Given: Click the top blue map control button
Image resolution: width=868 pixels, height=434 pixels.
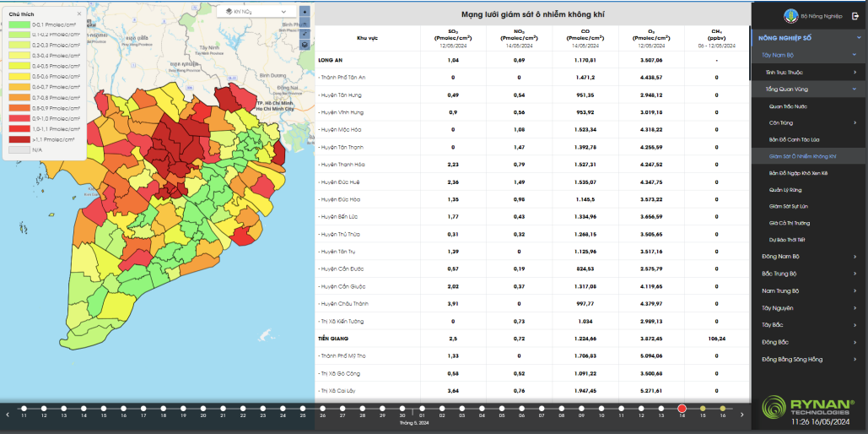Looking at the screenshot, I should pos(305,11).
